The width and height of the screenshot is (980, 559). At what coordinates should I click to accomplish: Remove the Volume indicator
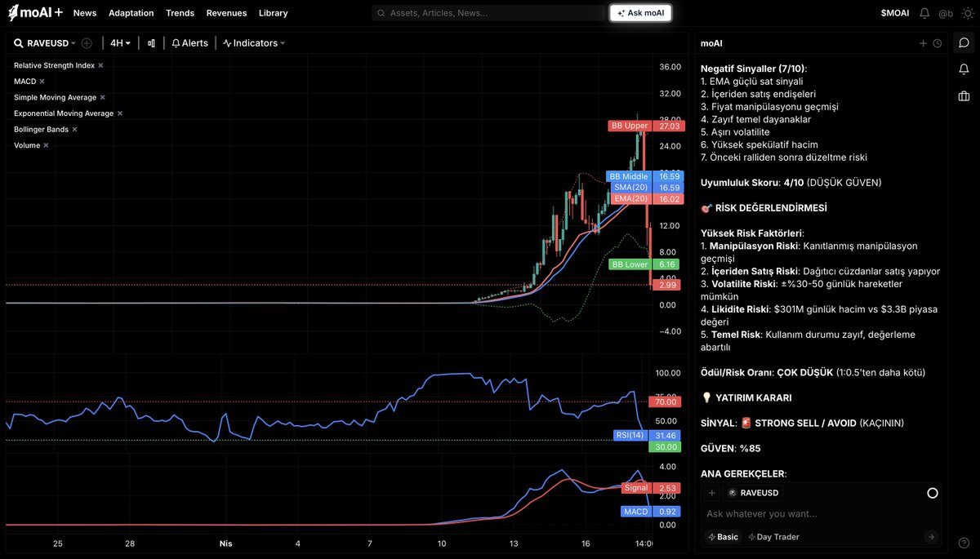(x=46, y=145)
